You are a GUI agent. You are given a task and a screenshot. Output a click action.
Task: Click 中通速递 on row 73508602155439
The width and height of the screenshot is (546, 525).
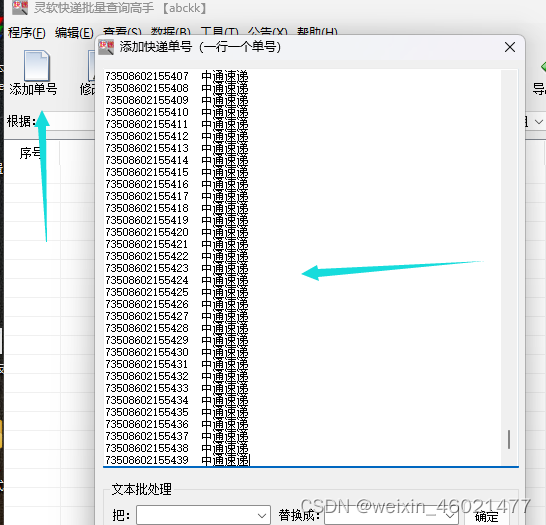click(x=225, y=460)
